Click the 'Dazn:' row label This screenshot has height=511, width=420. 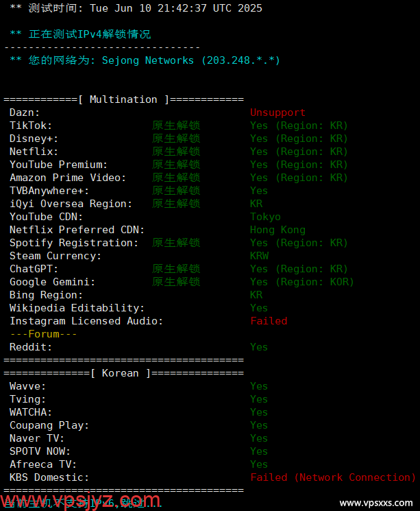(x=25, y=112)
